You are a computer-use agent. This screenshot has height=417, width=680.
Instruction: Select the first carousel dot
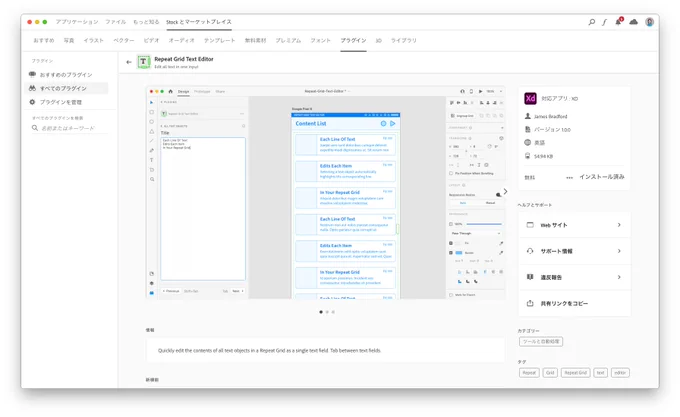(321, 312)
